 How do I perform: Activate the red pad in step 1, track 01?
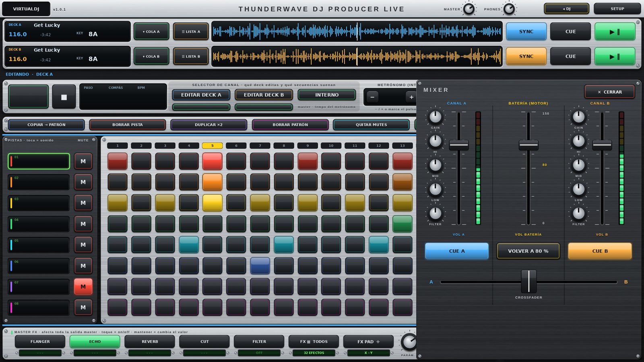point(118,161)
